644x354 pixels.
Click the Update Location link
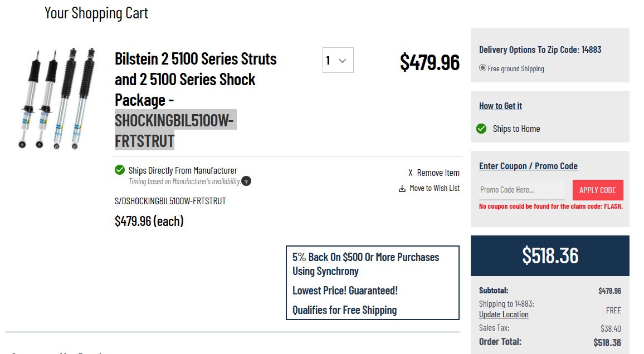click(504, 314)
